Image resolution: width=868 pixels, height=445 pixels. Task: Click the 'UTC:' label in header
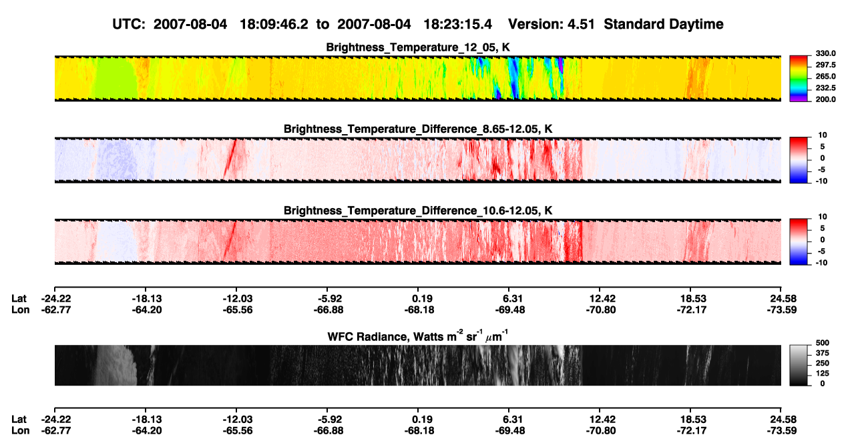(130, 24)
